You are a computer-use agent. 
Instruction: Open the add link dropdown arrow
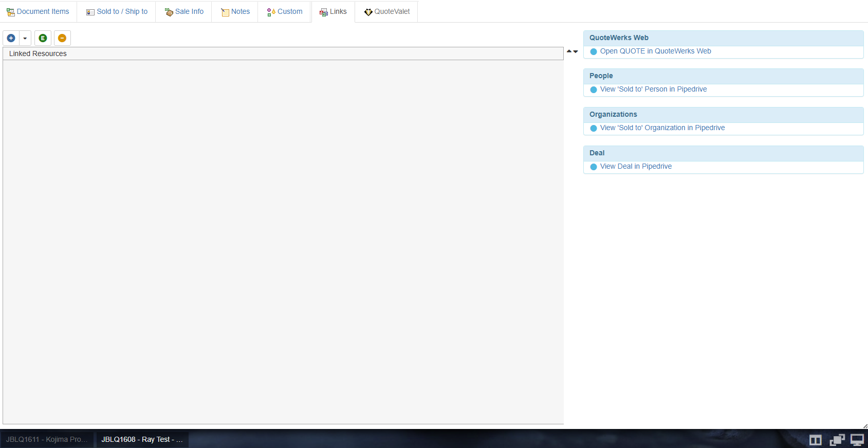pyautogui.click(x=25, y=38)
